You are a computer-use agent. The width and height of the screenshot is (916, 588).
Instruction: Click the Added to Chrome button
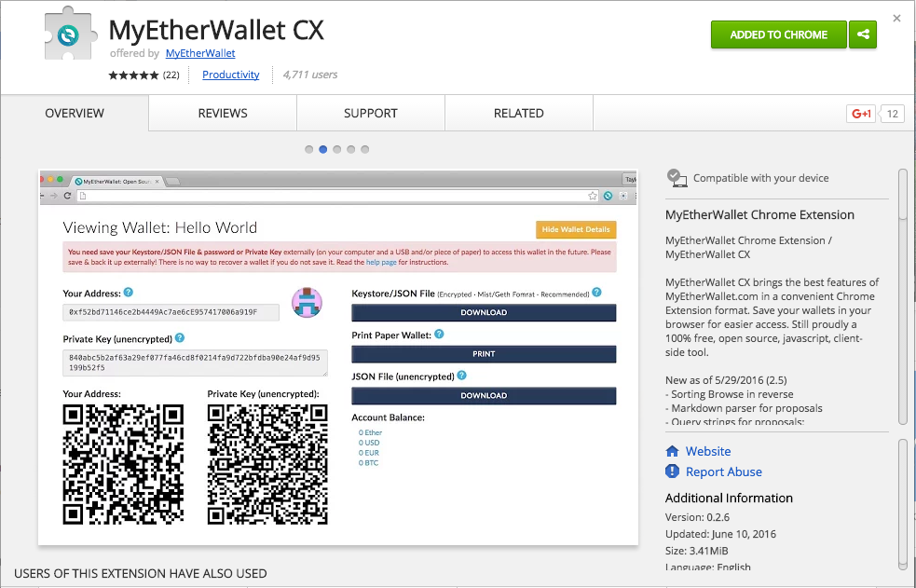click(779, 34)
